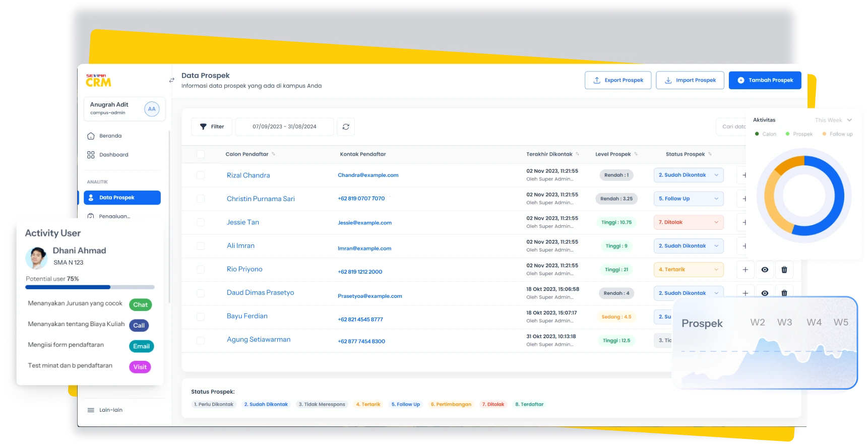The width and height of the screenshot is (868, 444).
Task: Check the Bayu Ferdian row checkbox
Action: point(201,317)
